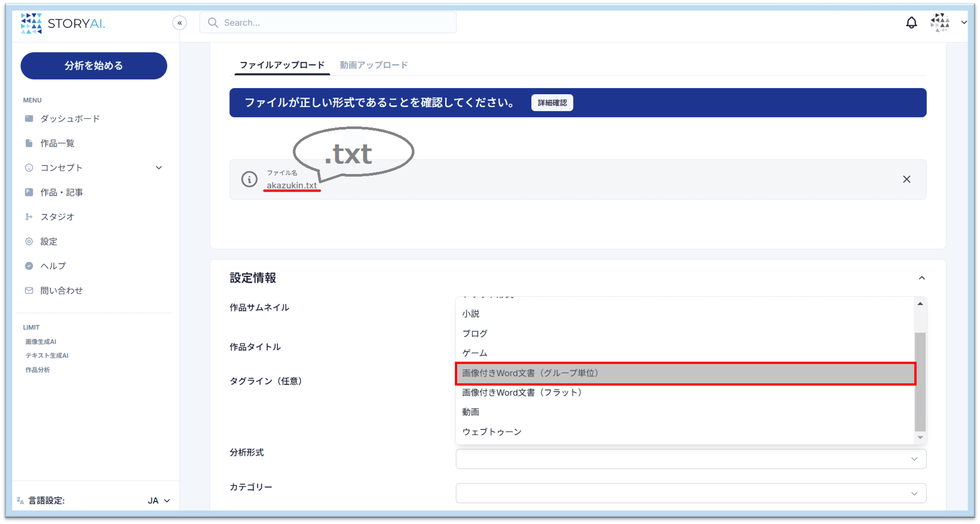The image size is (980, 524).
Task: Switch to ファイルアップロード tab
Action: tap(282, 65)
